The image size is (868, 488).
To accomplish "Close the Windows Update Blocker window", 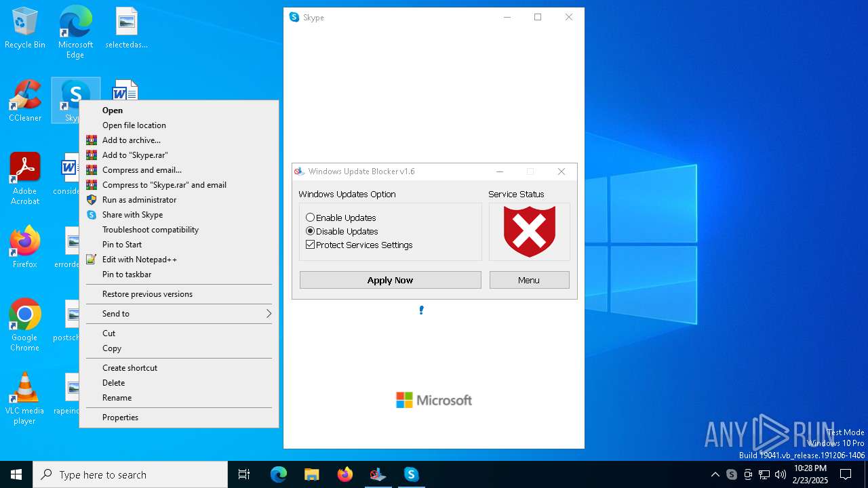I will (561, 171).
